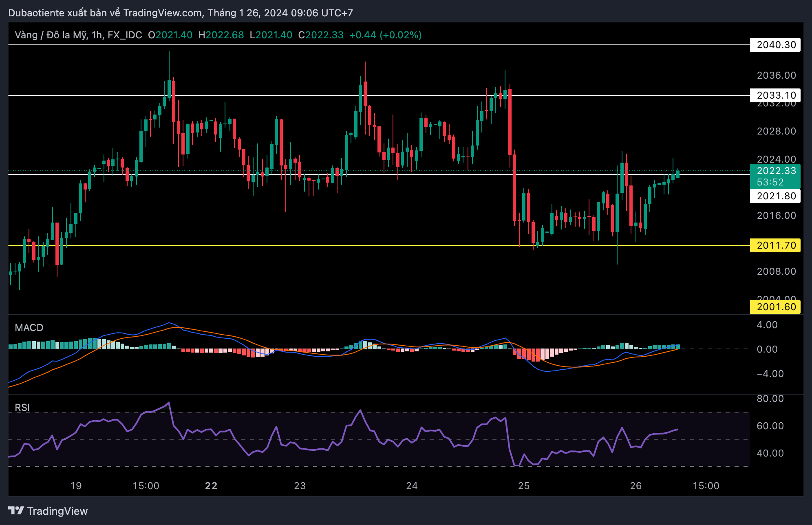This screenshot has height=525, width=812.
Task: Click the 2016.00 price axis value
Action: click(776, 216)
